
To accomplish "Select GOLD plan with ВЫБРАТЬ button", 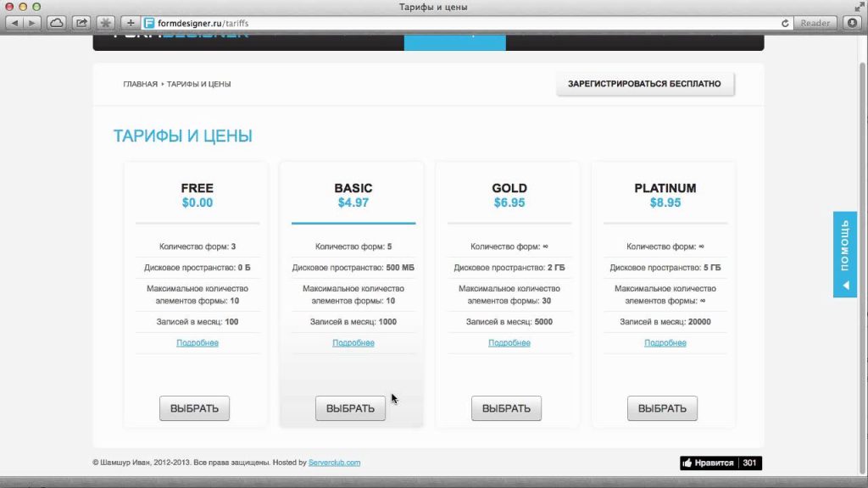I will (x=506, y=408).
